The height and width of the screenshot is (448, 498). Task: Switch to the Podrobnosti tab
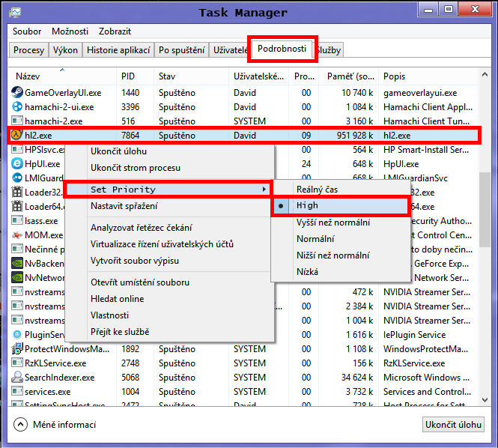point(282,49)
